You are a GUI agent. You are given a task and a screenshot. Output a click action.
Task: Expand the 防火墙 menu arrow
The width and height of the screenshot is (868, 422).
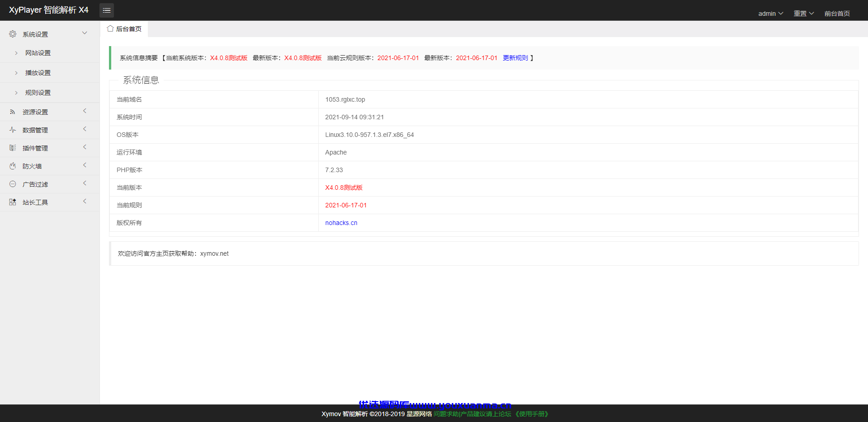pos(85,165)
